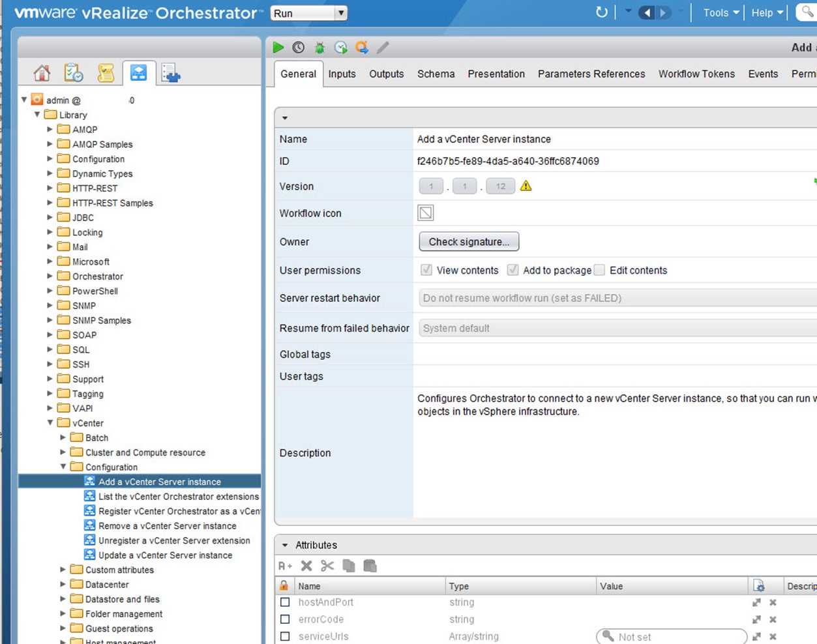Image resolution: width=817 pixels, height=644 pixels.
Task: Select the Cluster and Compute resource folder
Action: pos(145,452)
